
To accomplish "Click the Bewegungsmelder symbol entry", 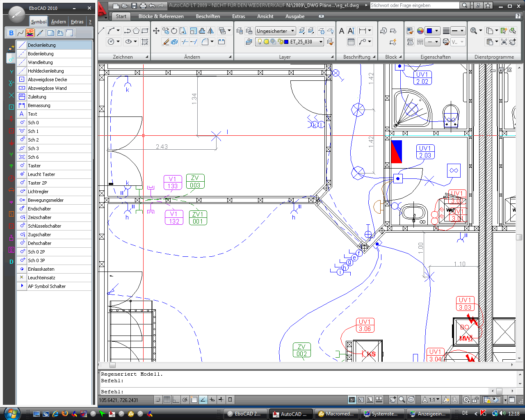I will coord(46,200).
